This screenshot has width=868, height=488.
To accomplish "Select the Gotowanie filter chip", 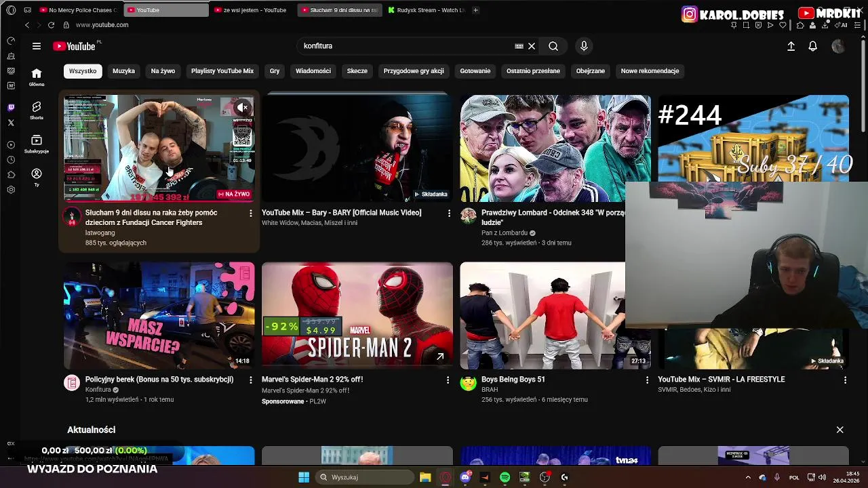I will click(x=475, y=70).
